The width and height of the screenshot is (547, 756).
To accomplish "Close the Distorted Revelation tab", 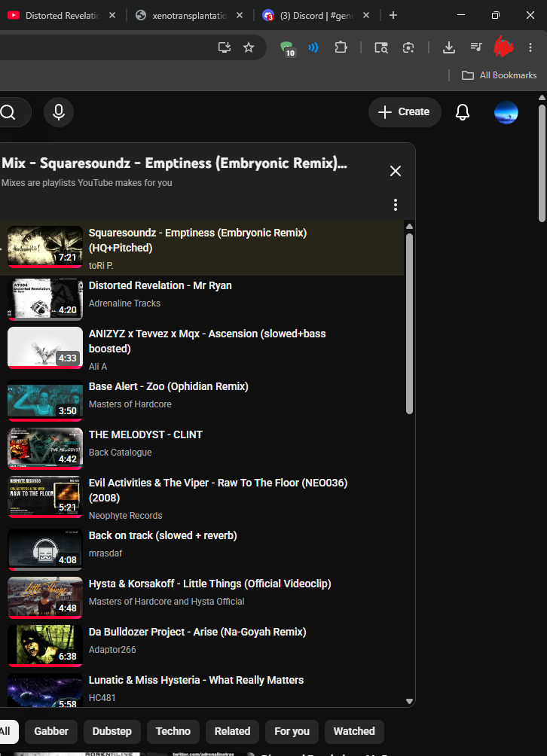I will click(x=112, y=15).
